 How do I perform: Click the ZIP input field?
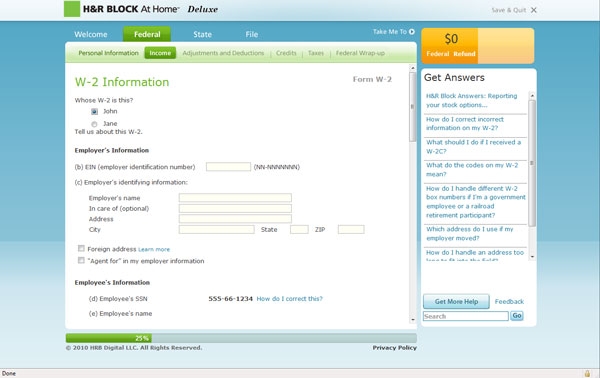(351, 230)
